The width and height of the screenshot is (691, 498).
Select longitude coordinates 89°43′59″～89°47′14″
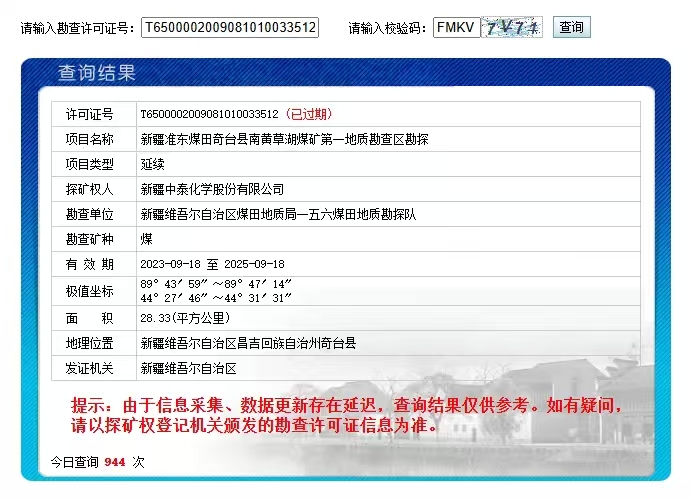216,284
